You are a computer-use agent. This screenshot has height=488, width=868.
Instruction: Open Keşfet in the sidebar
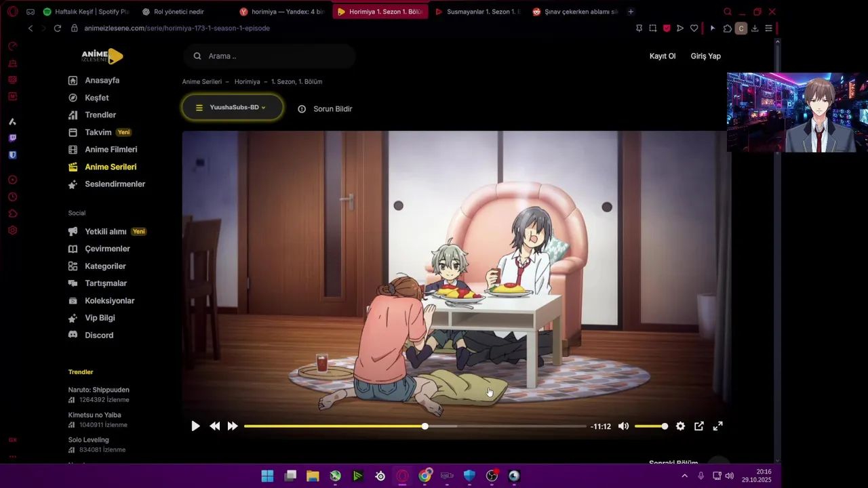[x=96, y=98]
